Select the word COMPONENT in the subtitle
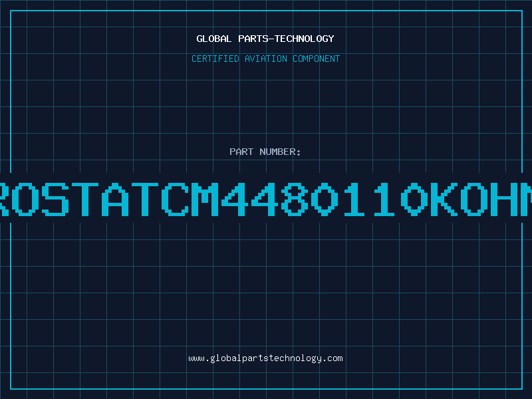The image size is (532, 399). (x=317, y=59)
